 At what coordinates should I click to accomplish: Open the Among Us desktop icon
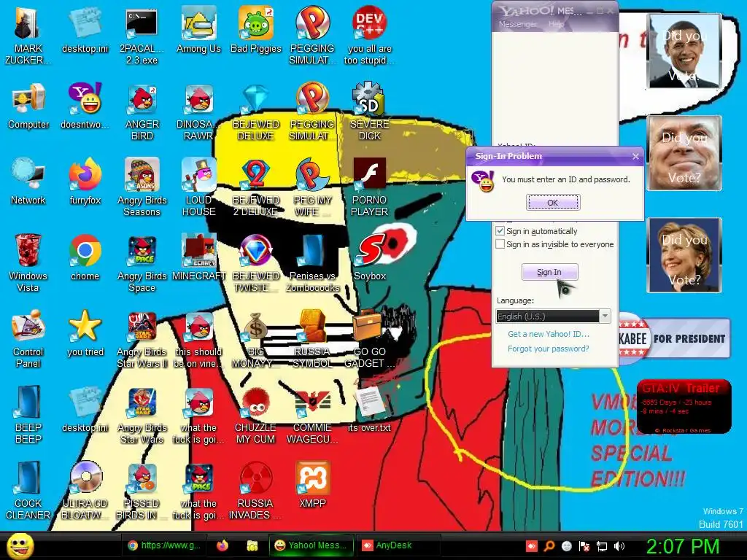(x=198, y=29)
